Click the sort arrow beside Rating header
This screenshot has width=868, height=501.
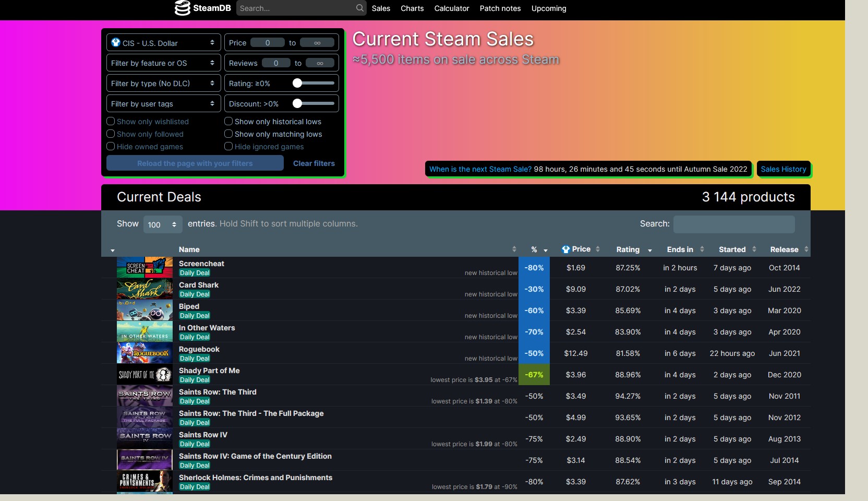[x=650, y=250]
